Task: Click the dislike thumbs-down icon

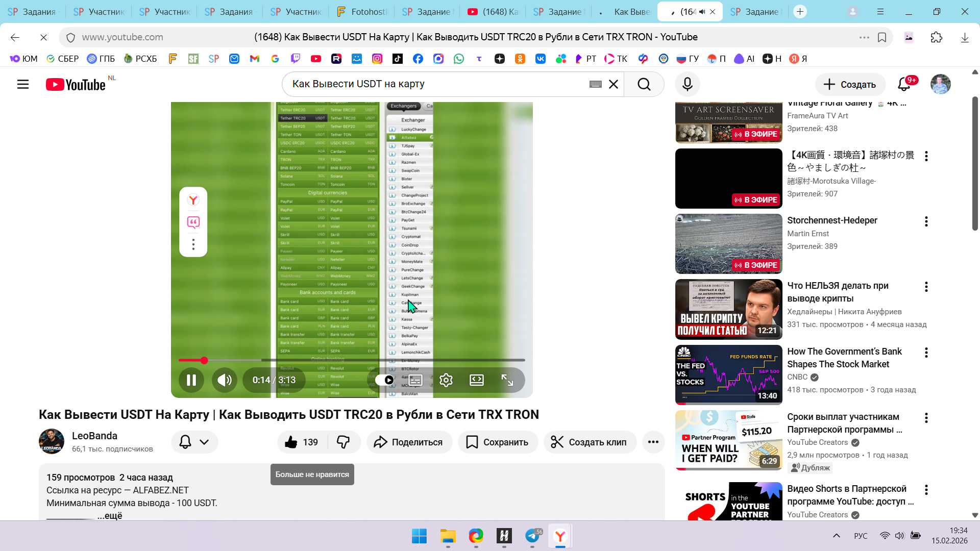Action: click(x=344, y=442)
